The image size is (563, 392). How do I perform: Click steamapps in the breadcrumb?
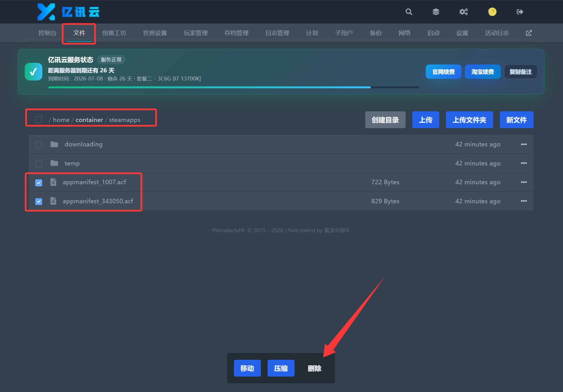coord(125,120)
